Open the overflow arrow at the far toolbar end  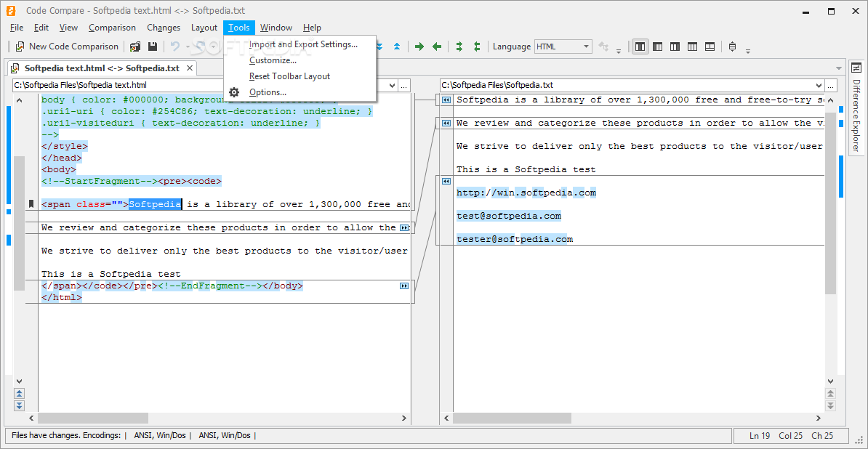pos(748,50)
